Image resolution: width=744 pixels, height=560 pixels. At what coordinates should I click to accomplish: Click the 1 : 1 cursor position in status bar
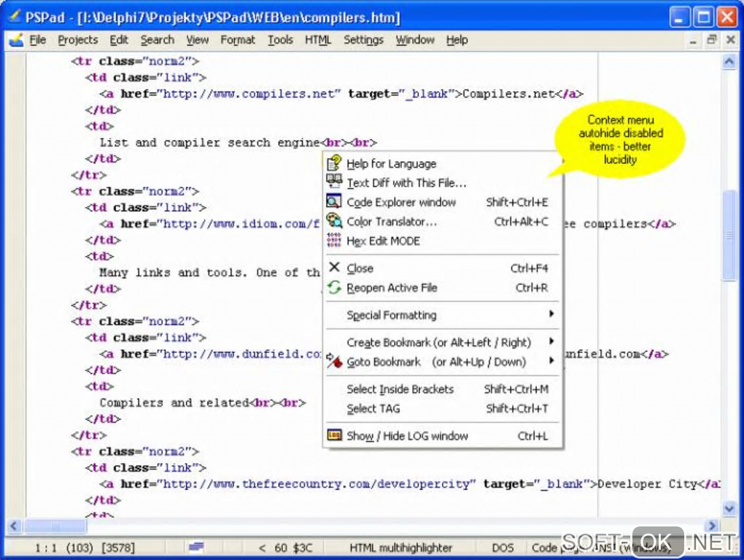[46, 548]
